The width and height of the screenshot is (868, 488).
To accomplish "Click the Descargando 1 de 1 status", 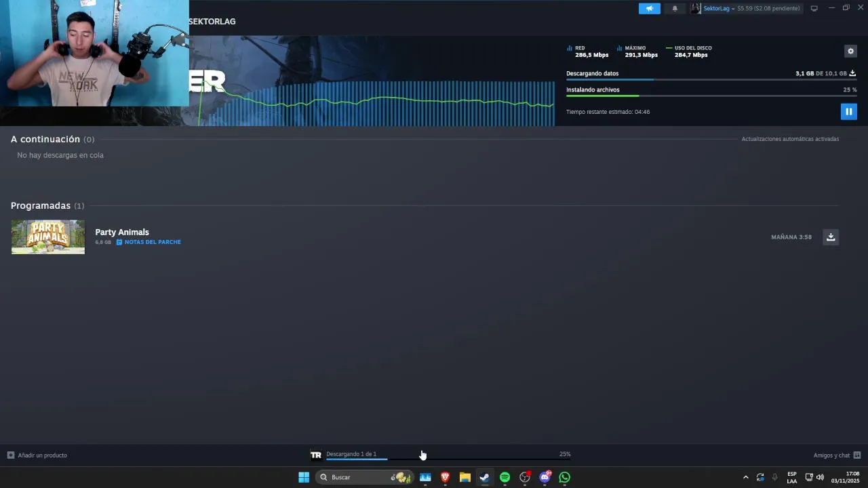I will point(351,454).
